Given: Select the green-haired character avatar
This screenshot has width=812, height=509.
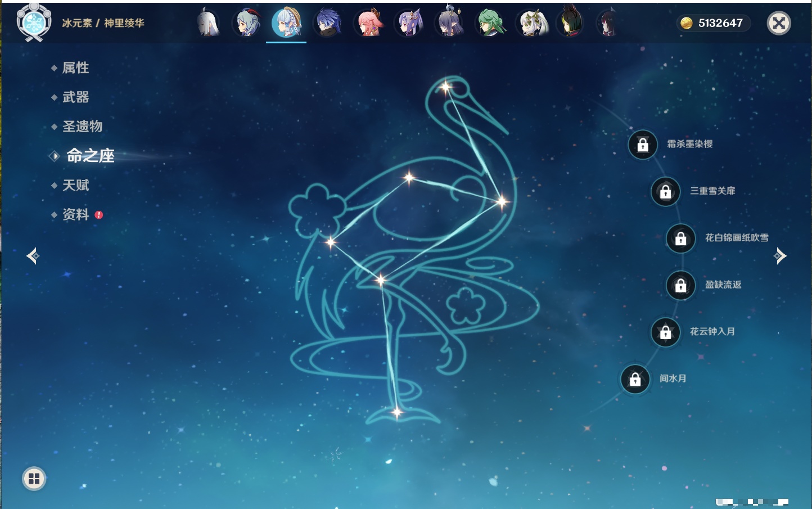Looking at the screenshot, I should click(490, 24).
